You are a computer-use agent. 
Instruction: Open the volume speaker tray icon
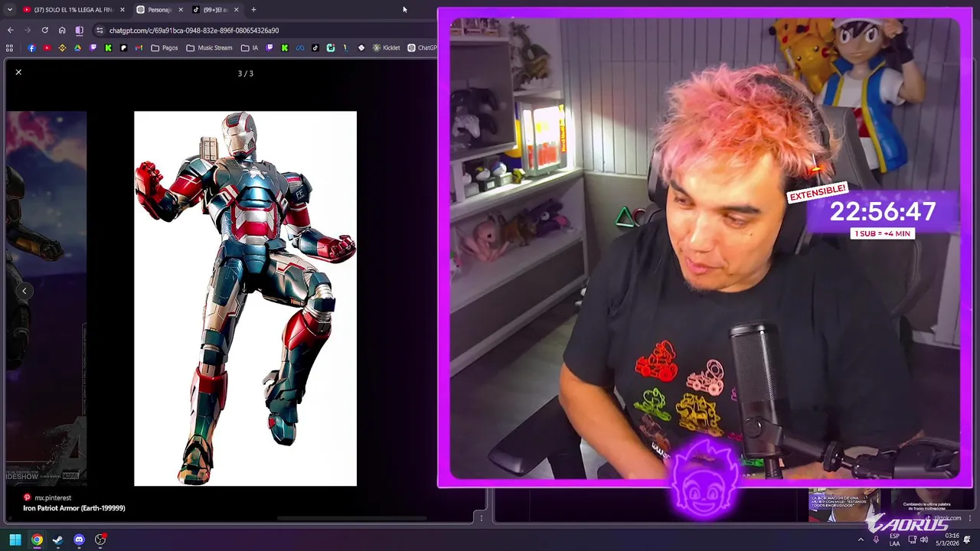(924, 540)
